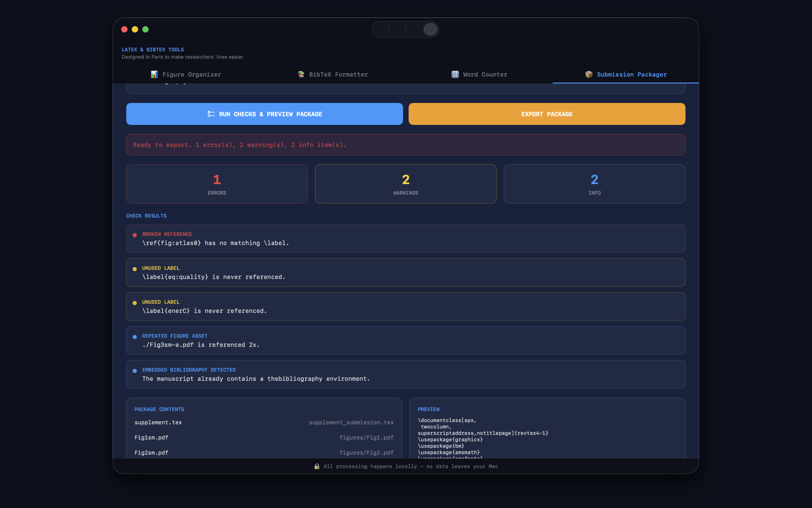Click the "BROKEN REFERENCE" result title
Image resolution: width=812 pixels, height=508 pixels.
click(x=167, y=234)
